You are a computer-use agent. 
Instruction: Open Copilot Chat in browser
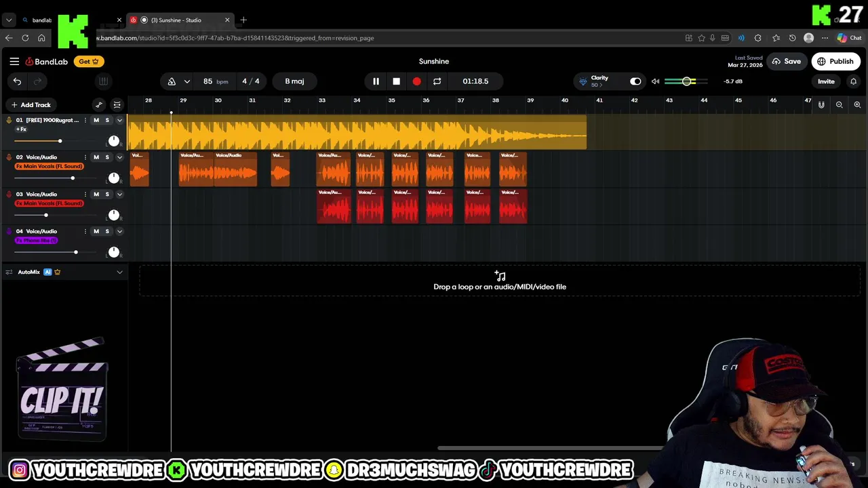coord(849,38)
